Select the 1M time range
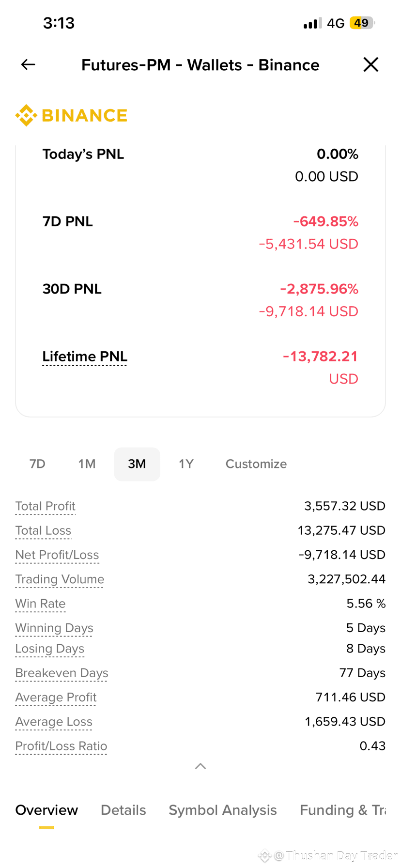Viewport: 401px width, 868px height. (x=87, y=464)
